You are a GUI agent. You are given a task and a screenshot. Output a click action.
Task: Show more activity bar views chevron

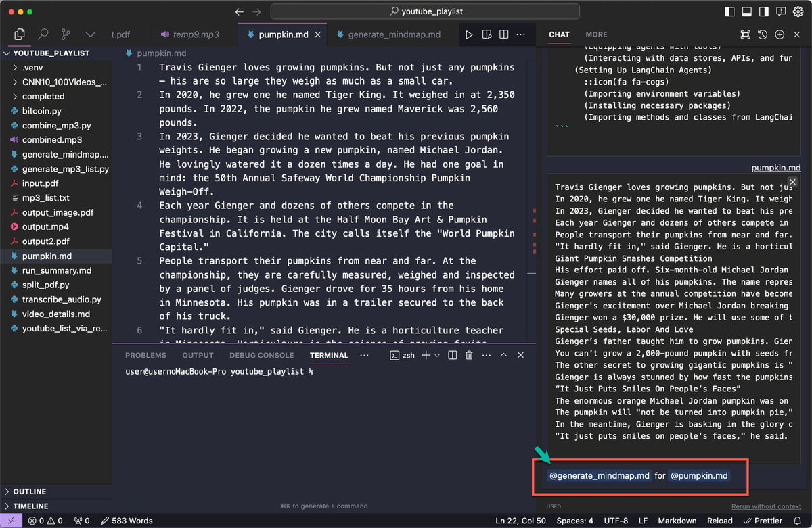pyautogui.click(x=90, y=34)
